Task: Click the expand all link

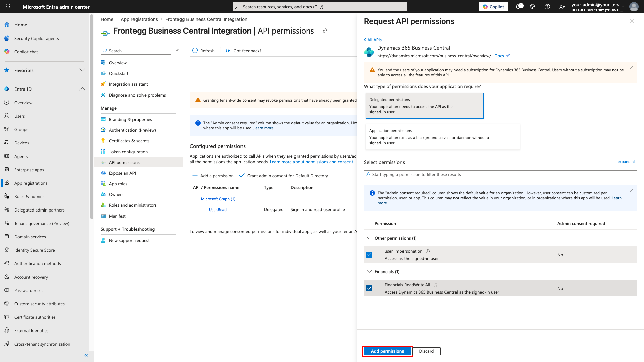Action: [626, 162]
